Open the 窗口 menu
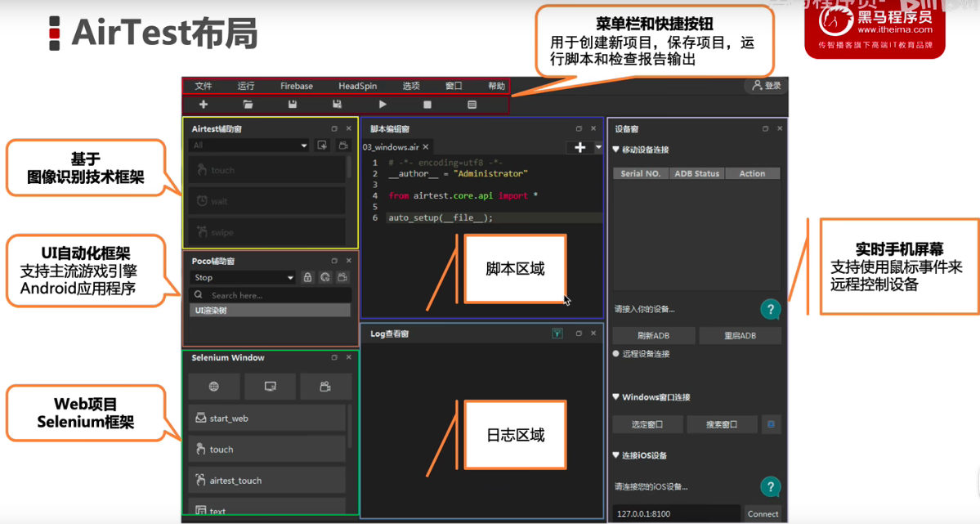The height and width of the screenshot is (524, 980). point(454,86)
